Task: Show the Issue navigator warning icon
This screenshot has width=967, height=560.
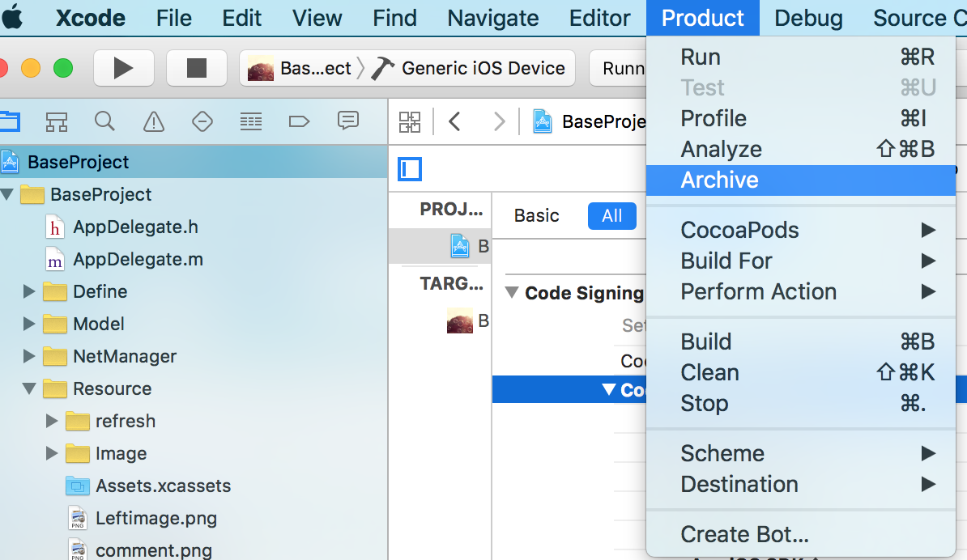Action: pyautogui.click(x=154, y=121)
